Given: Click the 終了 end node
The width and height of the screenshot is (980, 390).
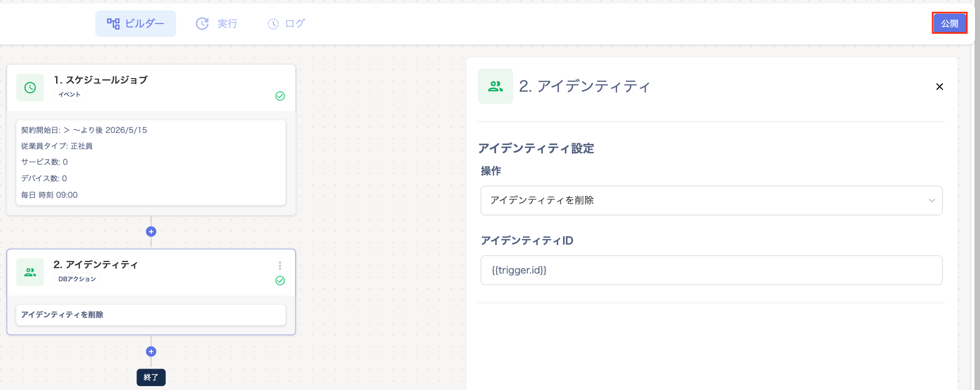Looking at the screenshot, I should click(x=151, y=377).
